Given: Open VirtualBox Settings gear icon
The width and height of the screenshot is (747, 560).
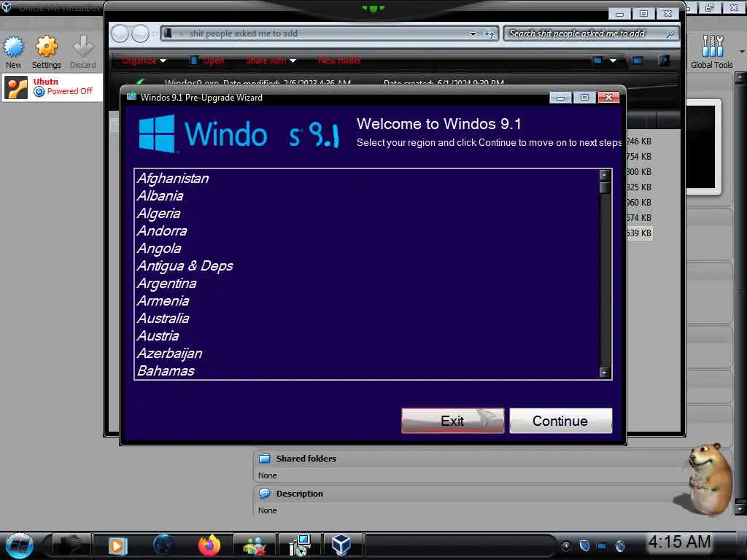Looking at the screenshot, I should point(46,47).
